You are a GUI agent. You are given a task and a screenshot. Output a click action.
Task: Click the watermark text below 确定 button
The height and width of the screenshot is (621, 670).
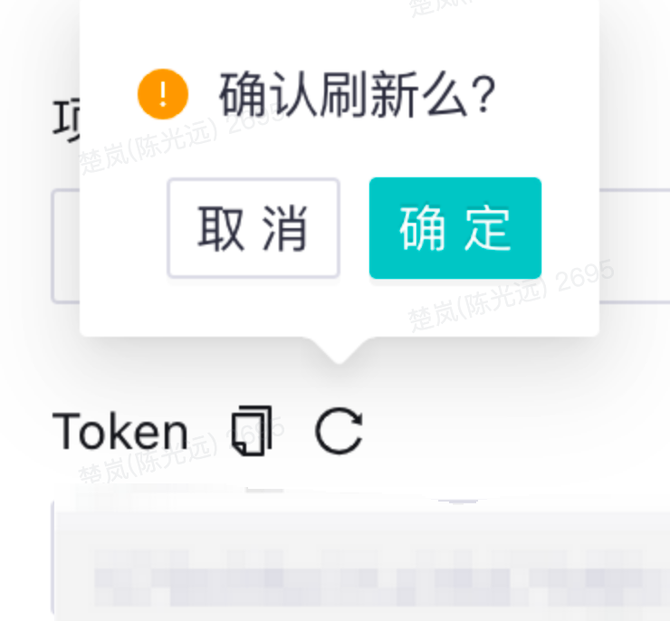[511, 296]
